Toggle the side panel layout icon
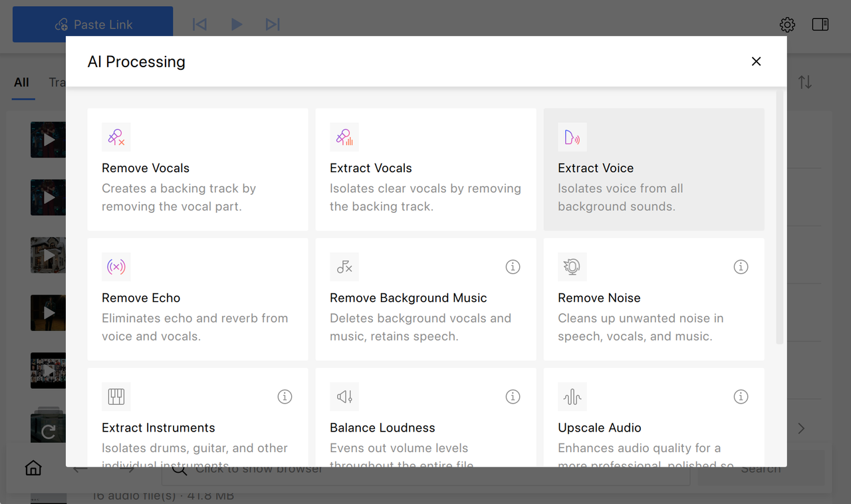Screen dimensions: 851x504 (820, 25)
